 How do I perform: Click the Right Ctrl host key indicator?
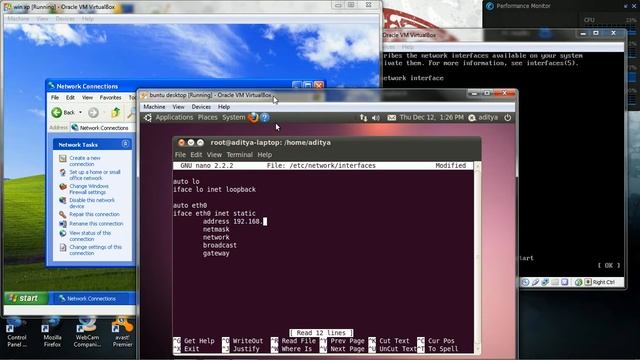point(604,282)
